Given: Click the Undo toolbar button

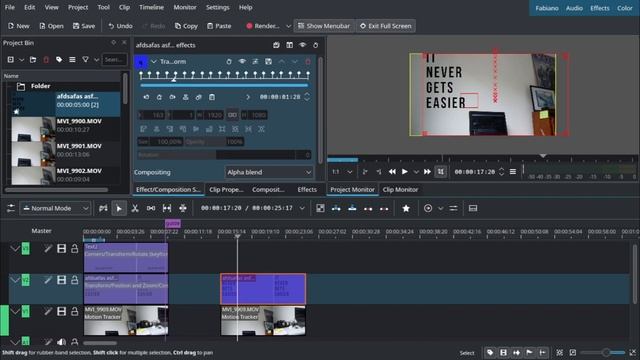Looking at the screenshot, I should tap(120, 26).
